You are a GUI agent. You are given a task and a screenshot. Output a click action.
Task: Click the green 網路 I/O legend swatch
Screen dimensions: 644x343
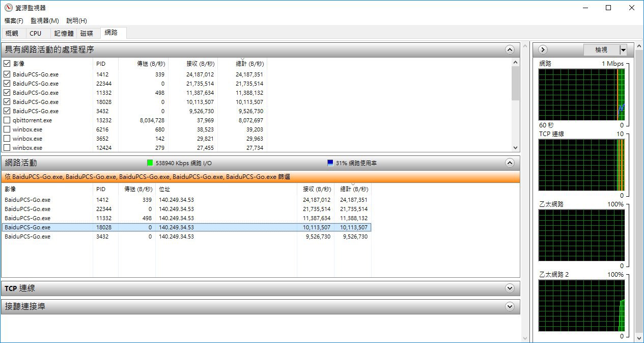(x=150, y=163)
